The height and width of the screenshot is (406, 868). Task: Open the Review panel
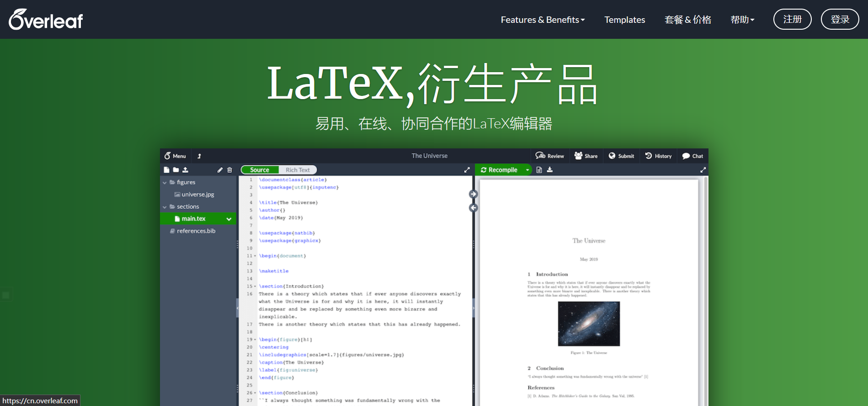[x=549, y=156]
